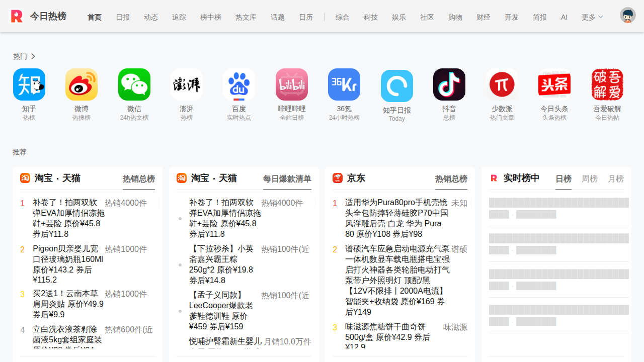Open 谱硕汽车应急启动电源 item
This screenshot has width=644, height=362.
click(397, 281)
